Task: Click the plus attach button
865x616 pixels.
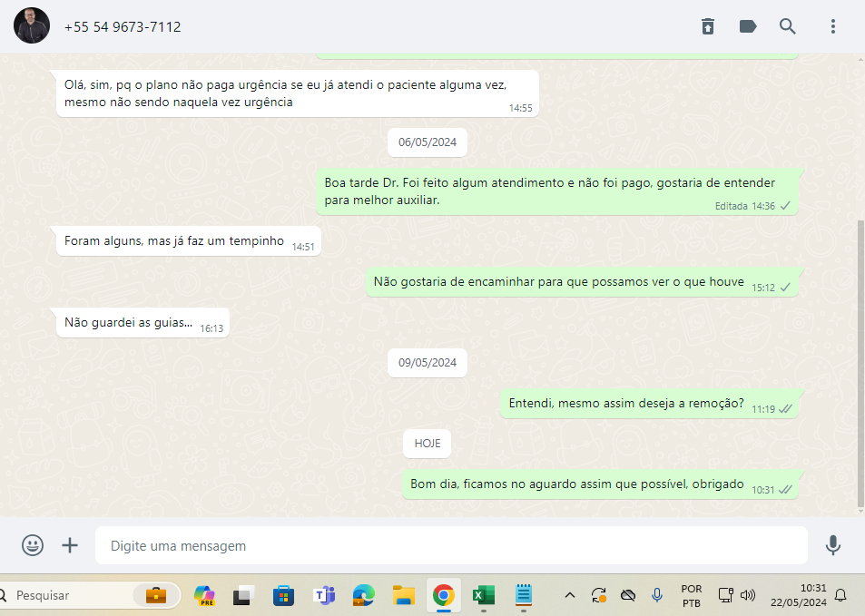Action: [70, 545]
